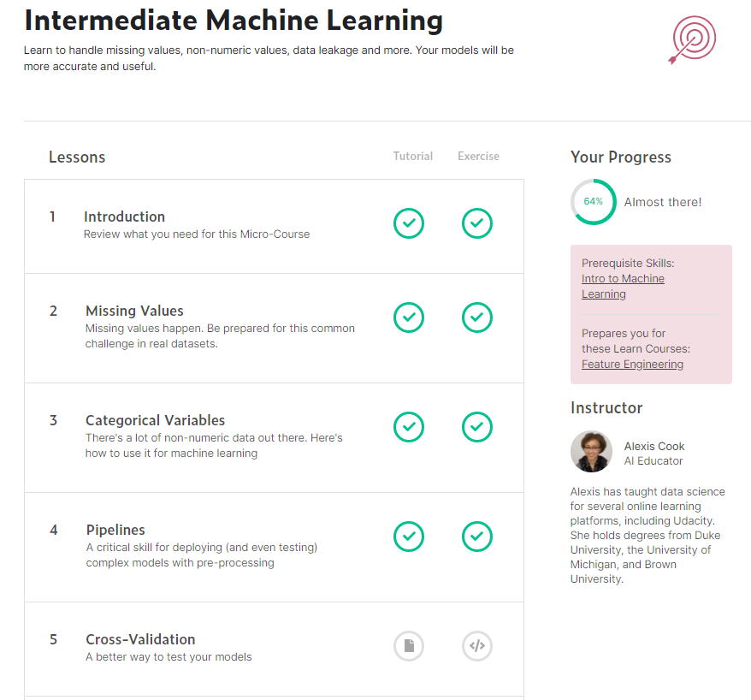Open the Missing Values lesson title
Image resolution: width=751 pixels, height=700 pixels.
pos(134,311)
